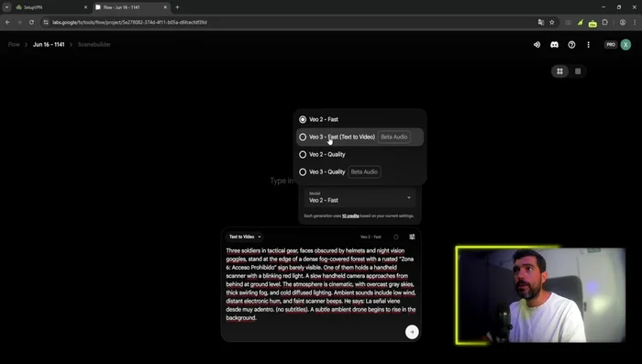
Task: Click the green feather extension icon
Action: (x=581, y=23)
